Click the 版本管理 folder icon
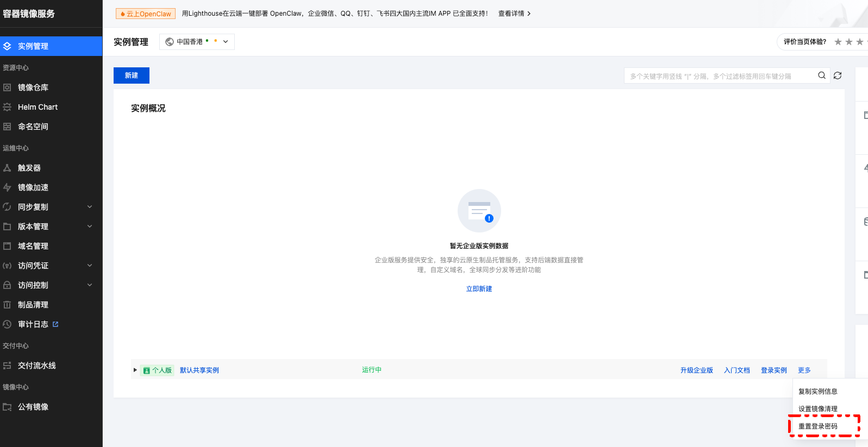868x447 pixels. 7,226
